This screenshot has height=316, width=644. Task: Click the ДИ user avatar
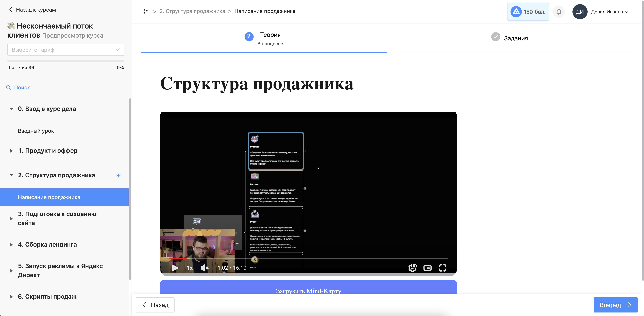tap(580, 12)
